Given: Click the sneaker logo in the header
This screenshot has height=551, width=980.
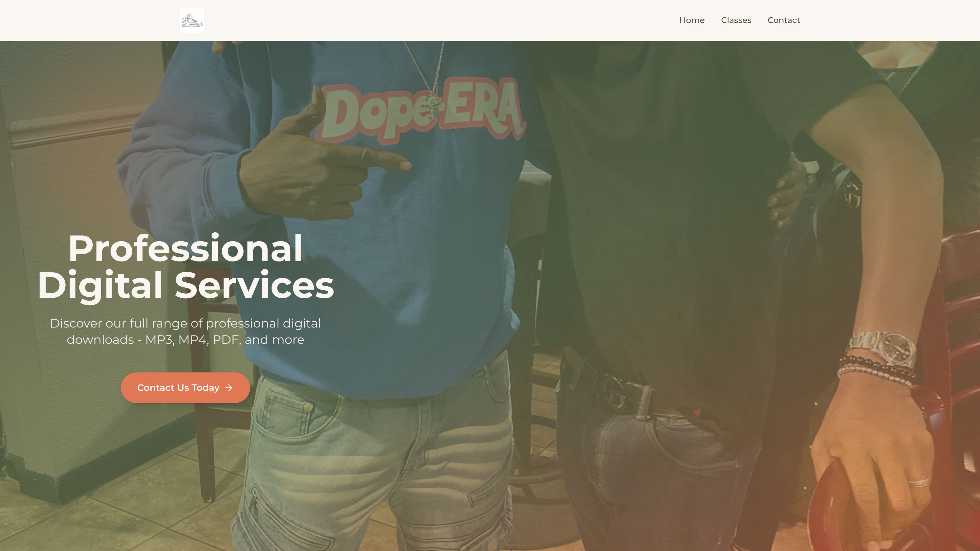Looking at the screenshot, I should 192,20.
